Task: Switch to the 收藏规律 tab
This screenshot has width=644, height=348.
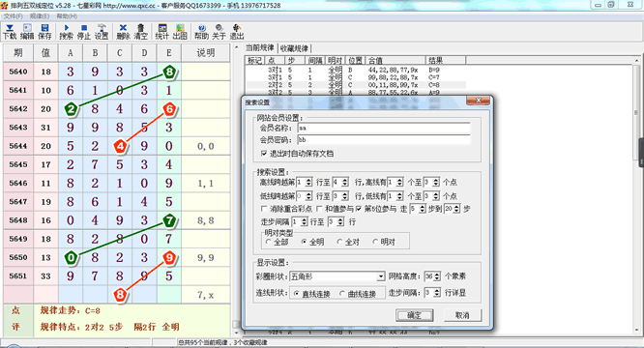Action: 294,48
